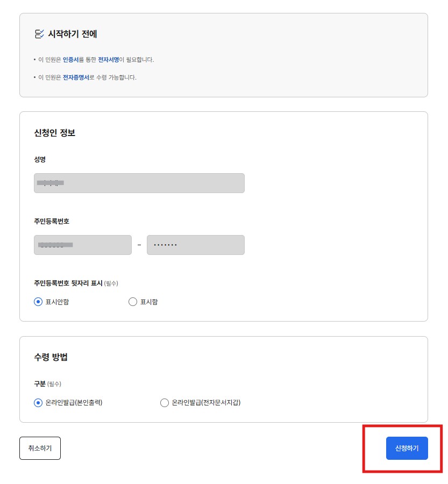The width and height of the screenshot is (448, 484).
Task: Choose 온라인발급(전자문서지갑) as receipt method
Action: point(165,403)
